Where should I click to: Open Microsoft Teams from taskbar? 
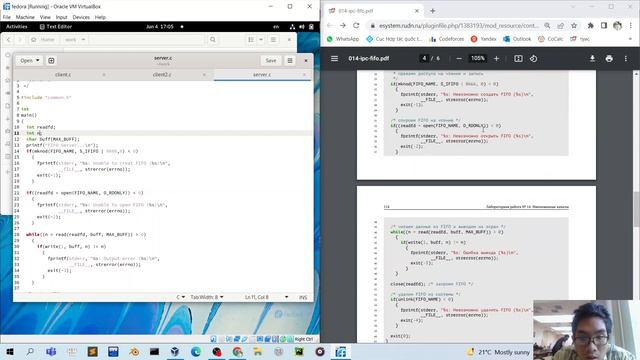[x=51, y=351]
